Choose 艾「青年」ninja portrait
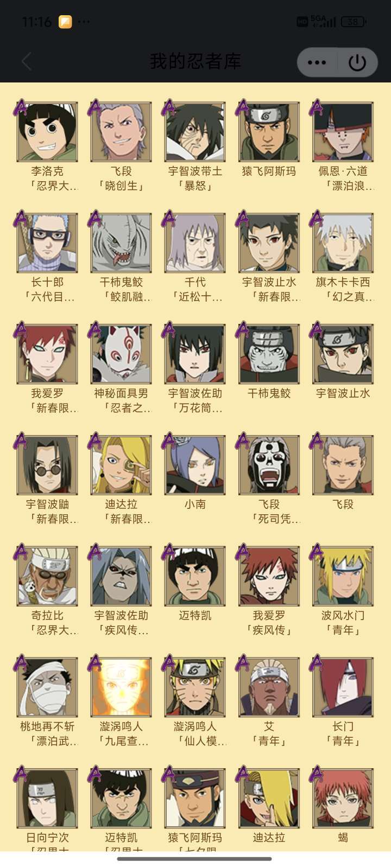This screenshot has height=868, width=391. tap(269, 687)
